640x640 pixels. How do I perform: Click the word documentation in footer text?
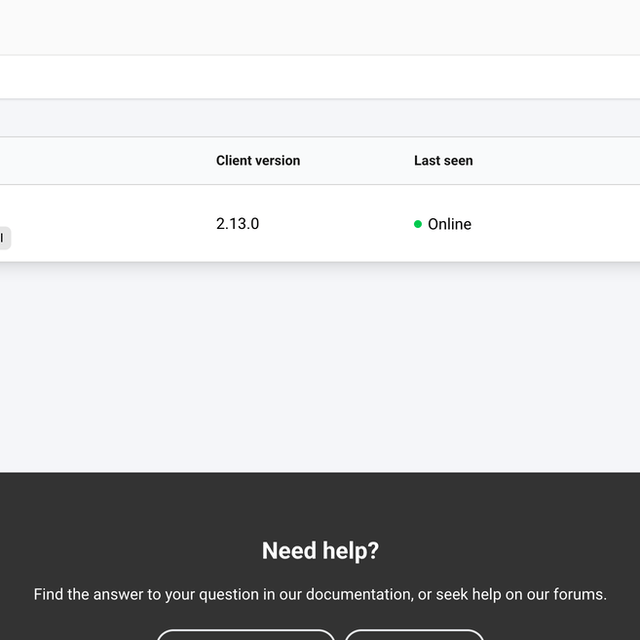(358, 594)
